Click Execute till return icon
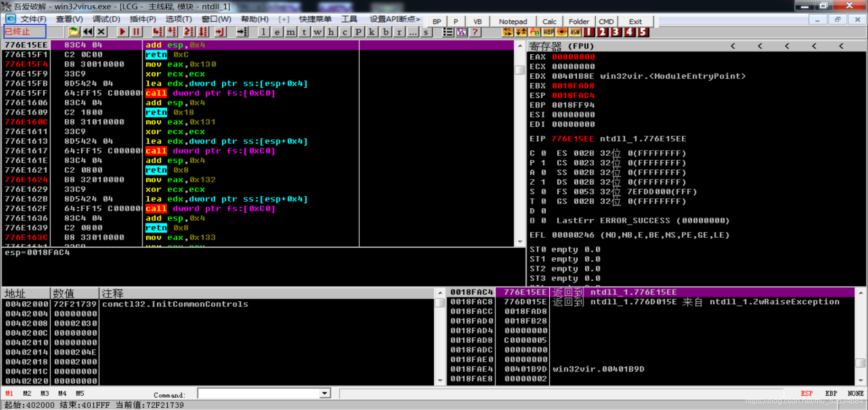868x410 pixels. click(x=220, y=32)
